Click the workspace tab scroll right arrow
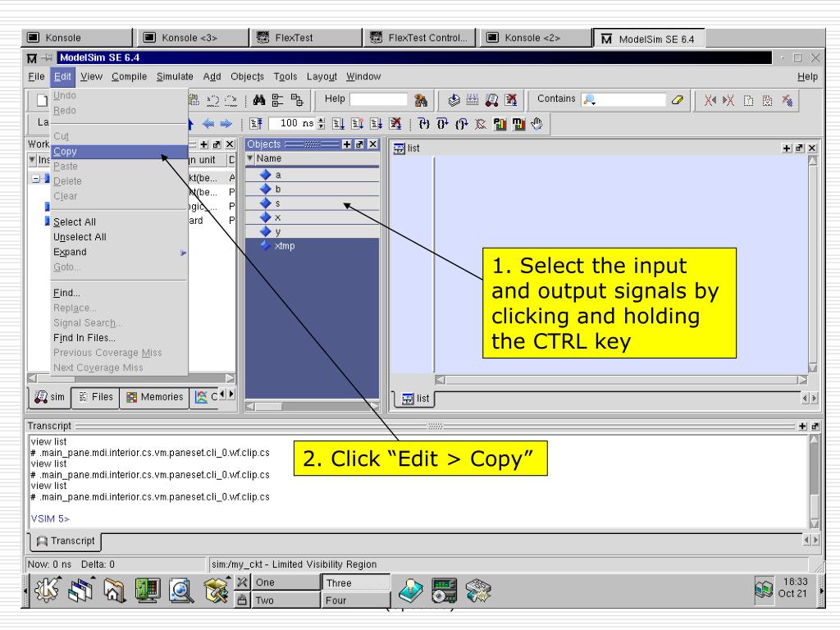This screenshot has height=630, width=840. (x=231, y=394)
